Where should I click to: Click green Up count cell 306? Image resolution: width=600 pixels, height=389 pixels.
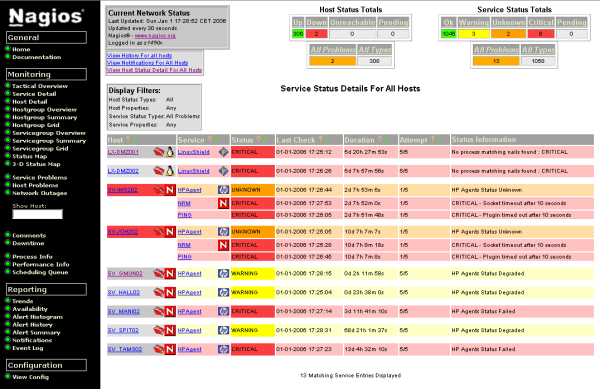tap(298, 34)
